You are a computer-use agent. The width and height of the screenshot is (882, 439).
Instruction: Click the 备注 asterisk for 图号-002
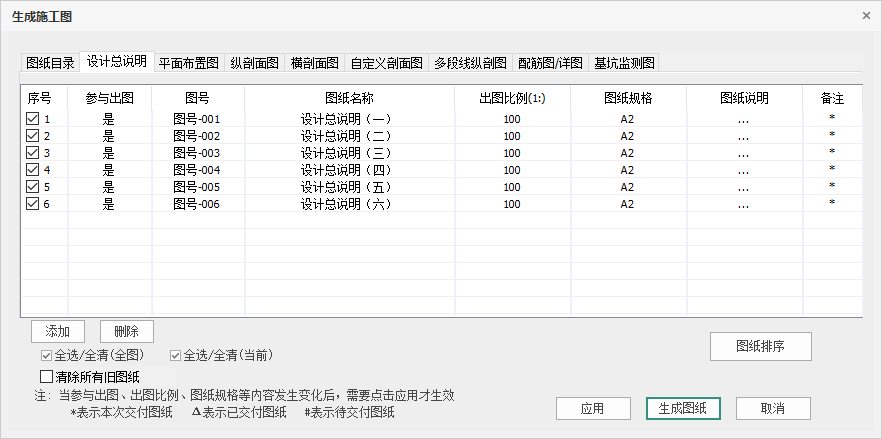click(x=832, y=135)
